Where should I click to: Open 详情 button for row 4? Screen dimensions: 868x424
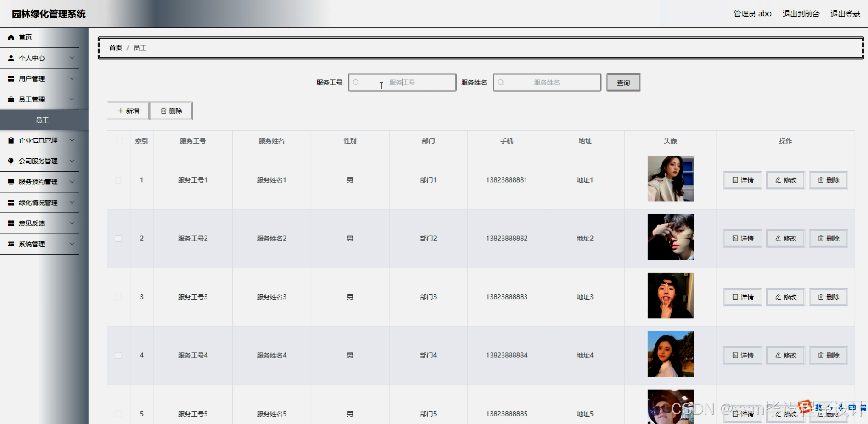(743, 356)
